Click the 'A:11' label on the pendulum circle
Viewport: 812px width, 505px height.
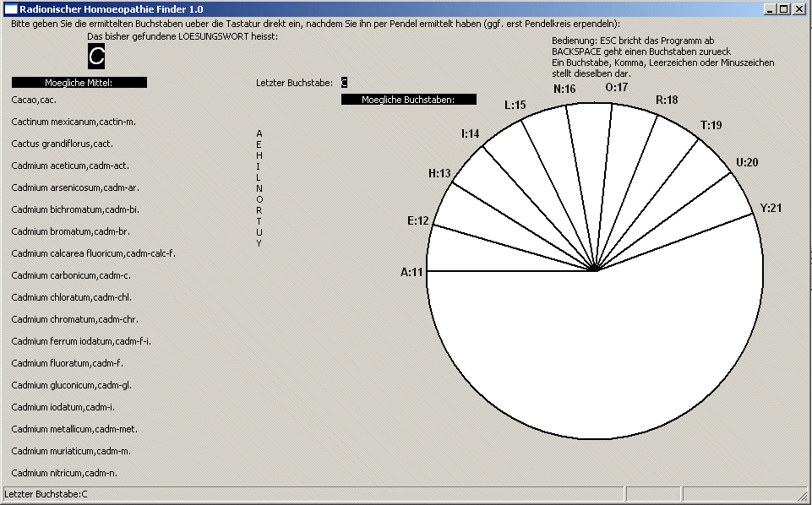412,272
